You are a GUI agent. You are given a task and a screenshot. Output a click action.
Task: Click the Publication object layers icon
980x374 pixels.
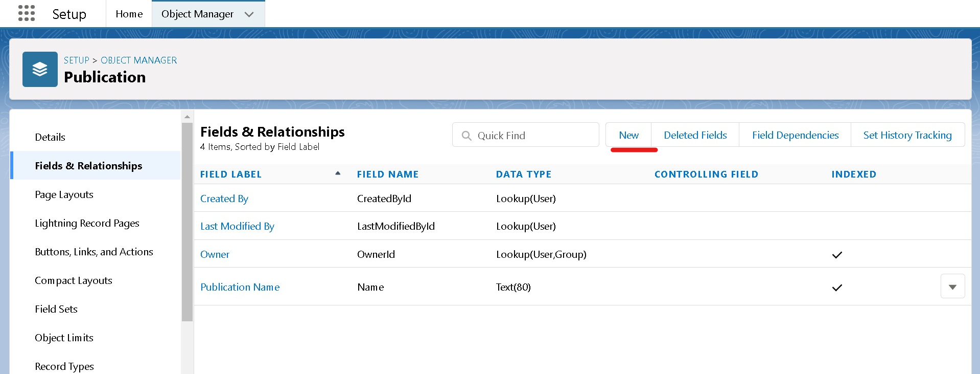[x=40, y=69]
